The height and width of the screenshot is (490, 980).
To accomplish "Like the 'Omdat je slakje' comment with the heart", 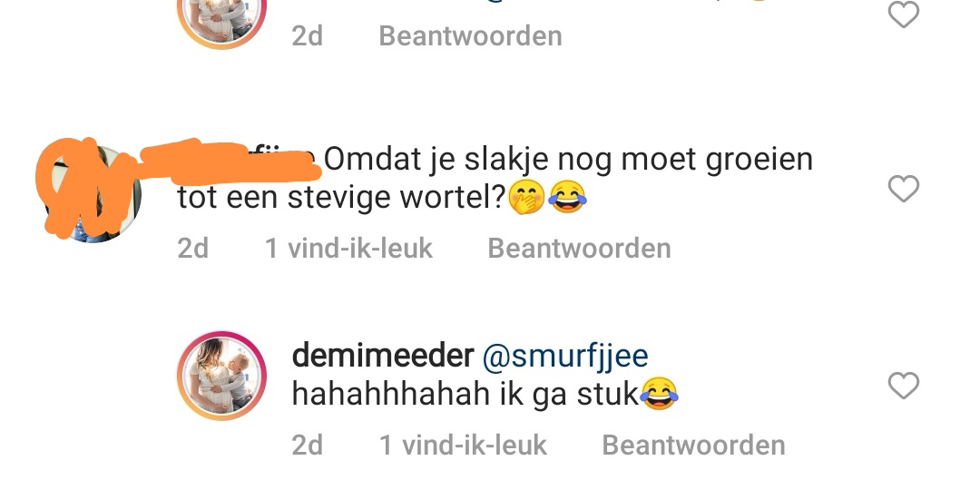I will [x=904, y=188].
